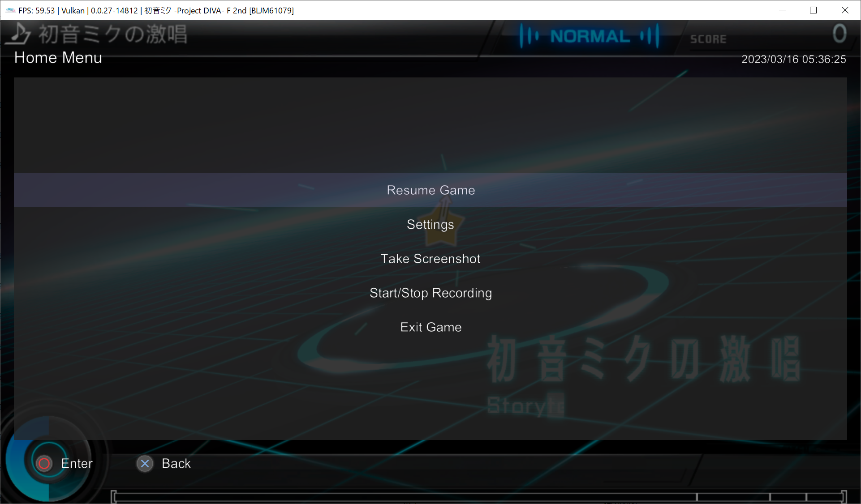Select Exit Game to quit
The image size is (861, 504).
point(430,327)
